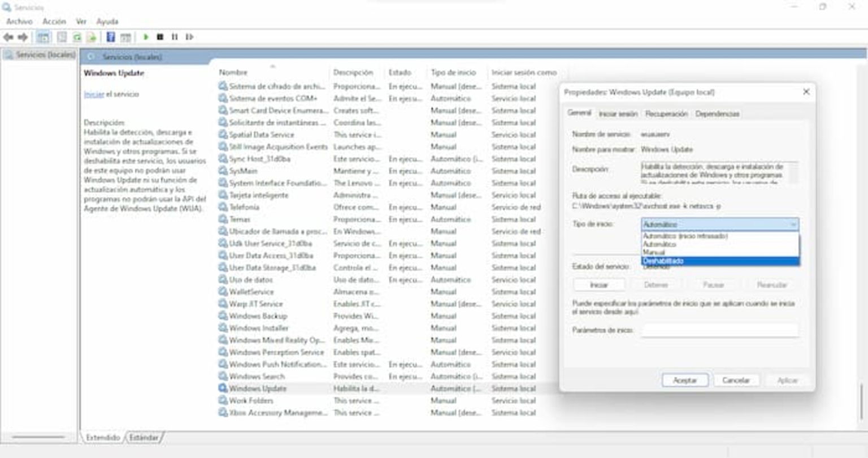Click the services list vertical scrollbar
Viewport: 868px width, 458px height.
[x=861, y=401]
